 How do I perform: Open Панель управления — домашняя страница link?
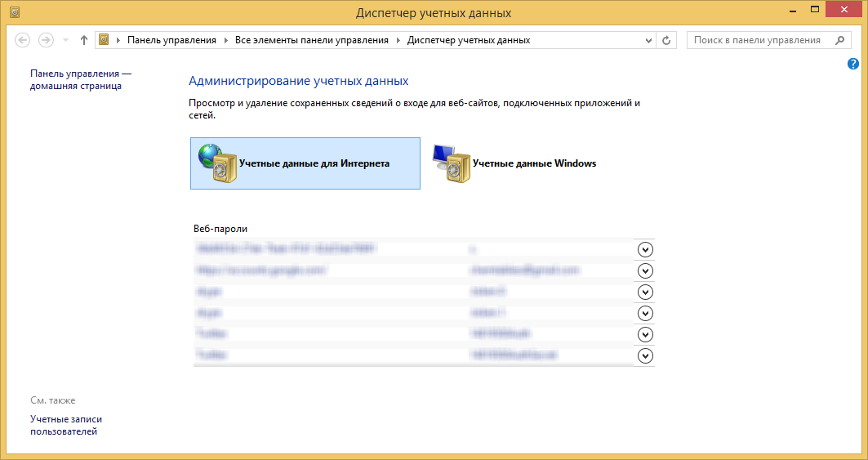(x=80, y=79)
